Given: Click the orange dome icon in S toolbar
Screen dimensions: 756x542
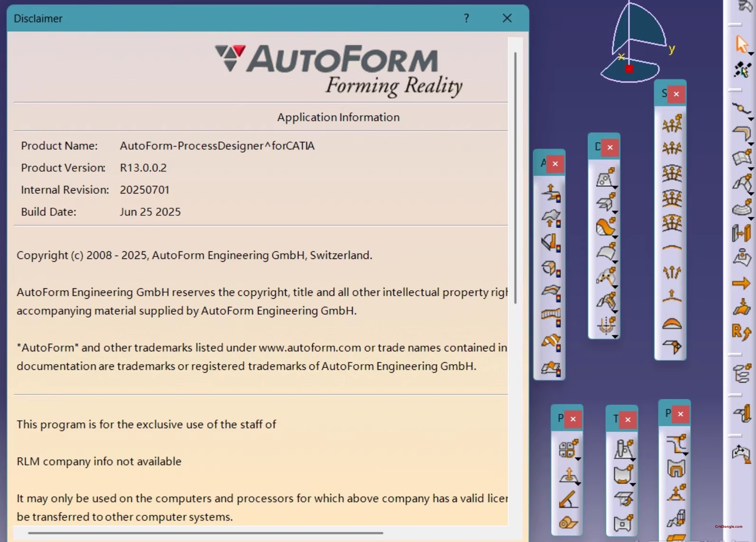Looking at the screenshot, I should [672, 323].
